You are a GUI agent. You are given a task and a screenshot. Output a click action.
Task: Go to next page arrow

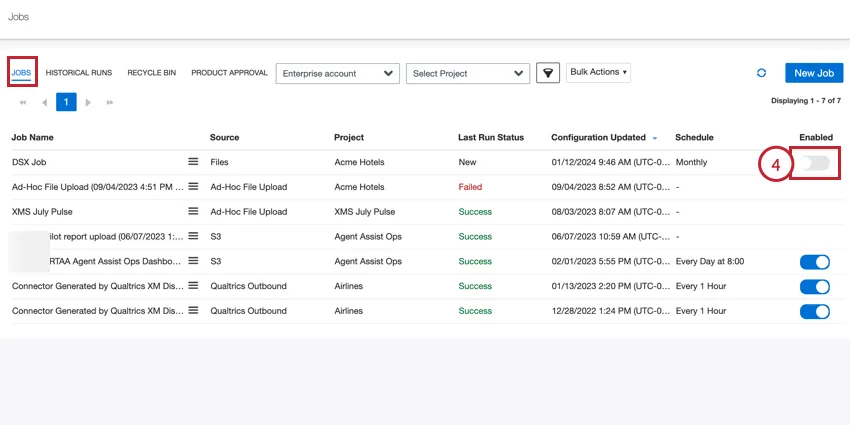coord(89,102)
